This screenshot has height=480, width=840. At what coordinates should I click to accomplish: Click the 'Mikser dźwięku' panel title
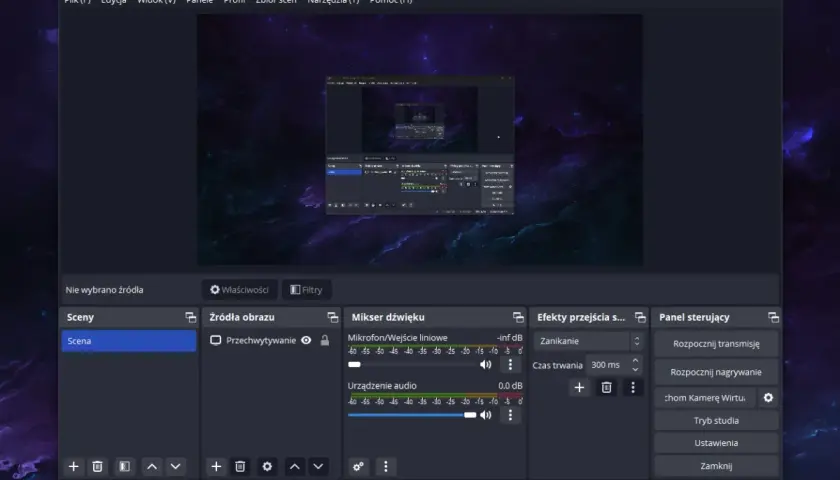[x=388, y=317]
